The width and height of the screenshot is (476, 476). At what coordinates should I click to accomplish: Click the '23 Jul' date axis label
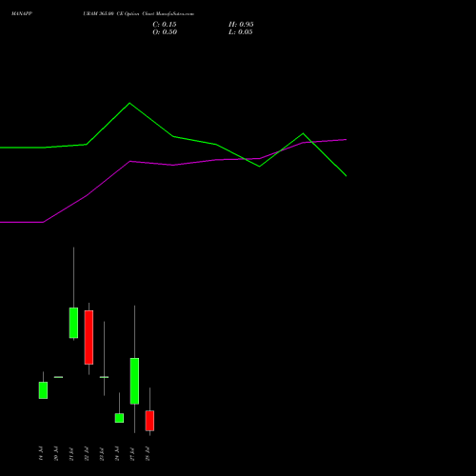click(x=102, y=453)
